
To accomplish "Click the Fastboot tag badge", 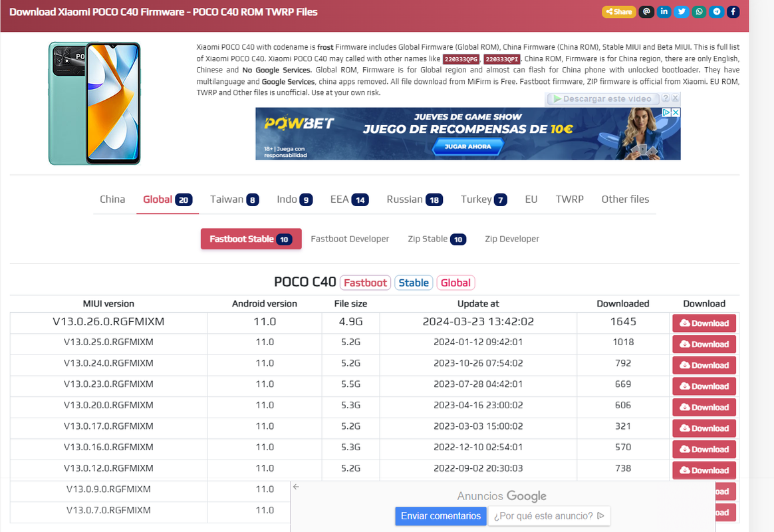I will point(365,283).
